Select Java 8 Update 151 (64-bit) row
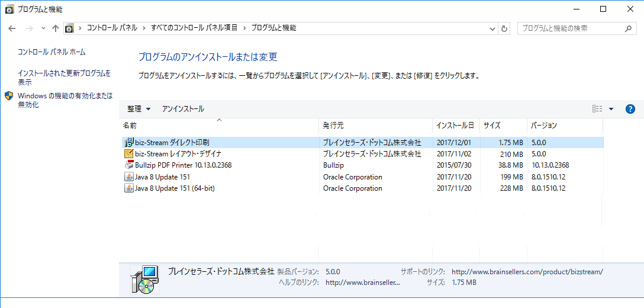 [x=363, y=188]
